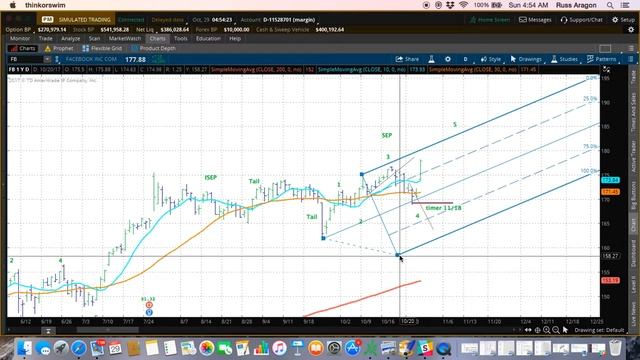The image size is (640, 360).
Task: Open Active Trader side tab
Action: [x=633, y=156]
